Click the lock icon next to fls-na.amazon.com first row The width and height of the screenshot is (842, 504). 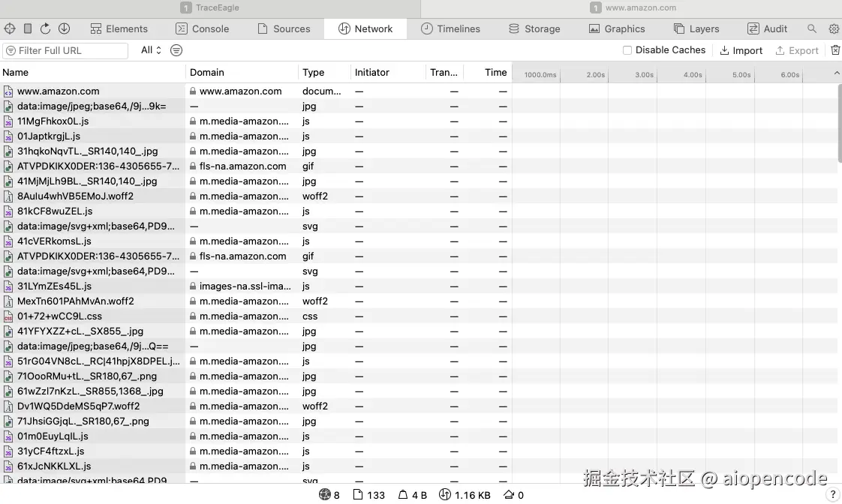(x=192, y=166)
